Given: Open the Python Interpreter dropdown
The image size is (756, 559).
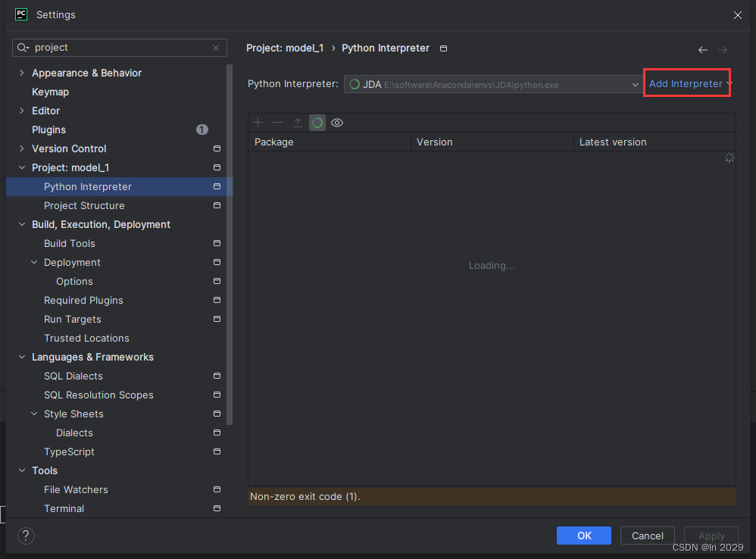Looking at the screenshot, I should [x=492, y=84].
